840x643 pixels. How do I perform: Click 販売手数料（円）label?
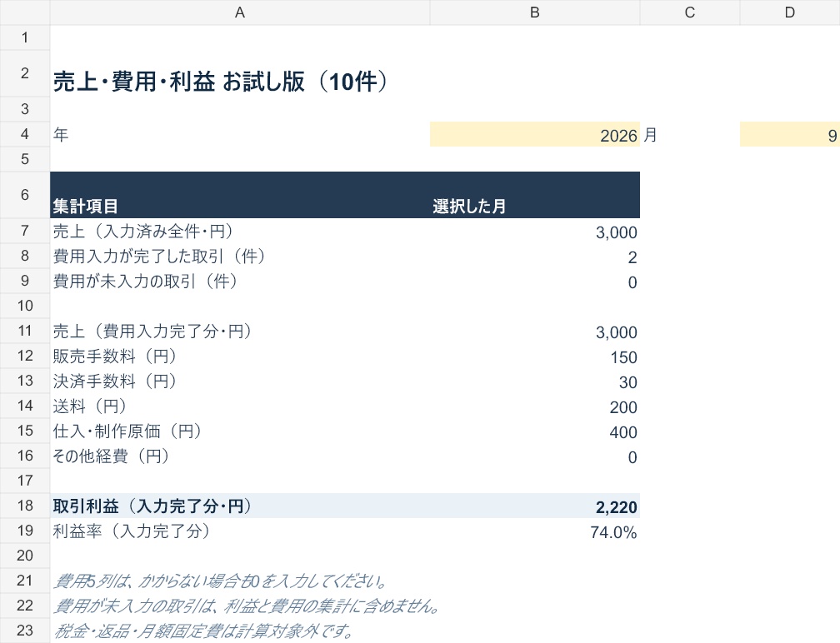[115, 356]
